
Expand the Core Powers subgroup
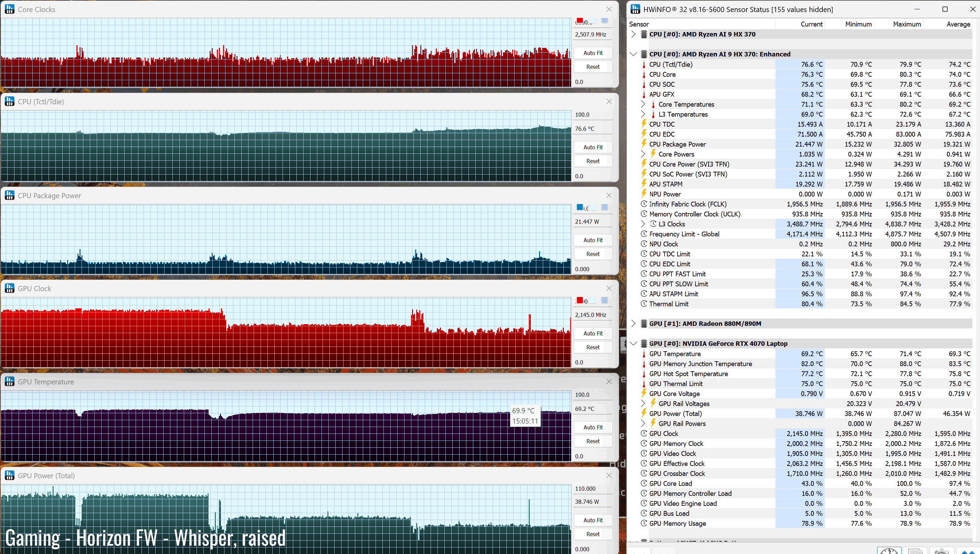643,154
